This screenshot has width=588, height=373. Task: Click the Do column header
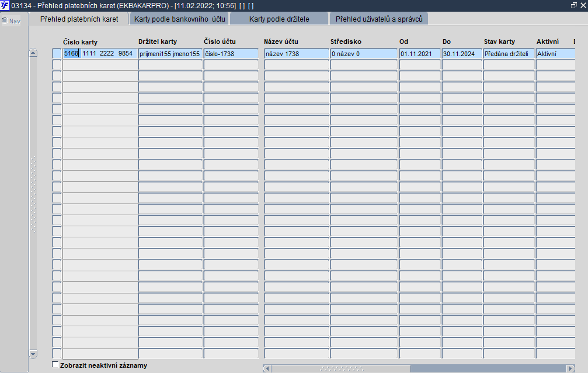[446, 42]
